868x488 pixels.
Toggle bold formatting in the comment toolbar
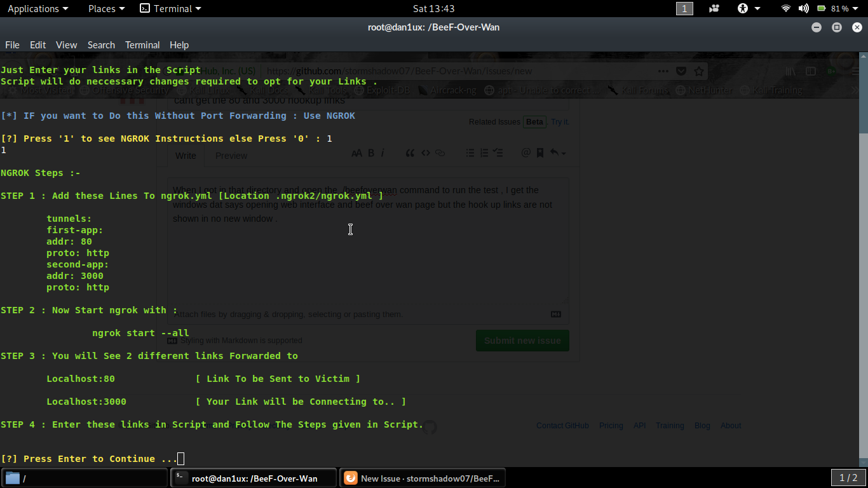pyautogui.click(x=371, y=152)
